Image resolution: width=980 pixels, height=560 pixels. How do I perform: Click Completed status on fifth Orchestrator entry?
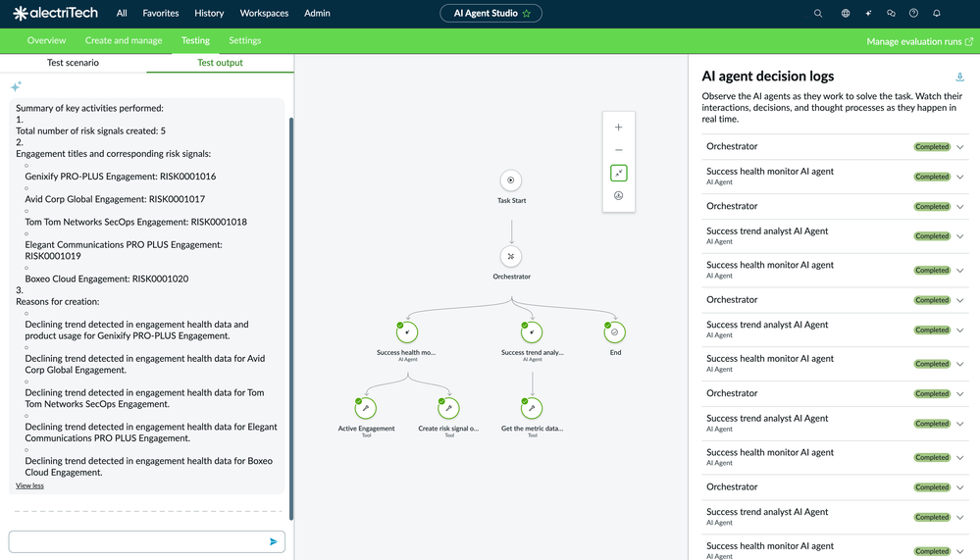pyautogui.click(x=932, y=487)
